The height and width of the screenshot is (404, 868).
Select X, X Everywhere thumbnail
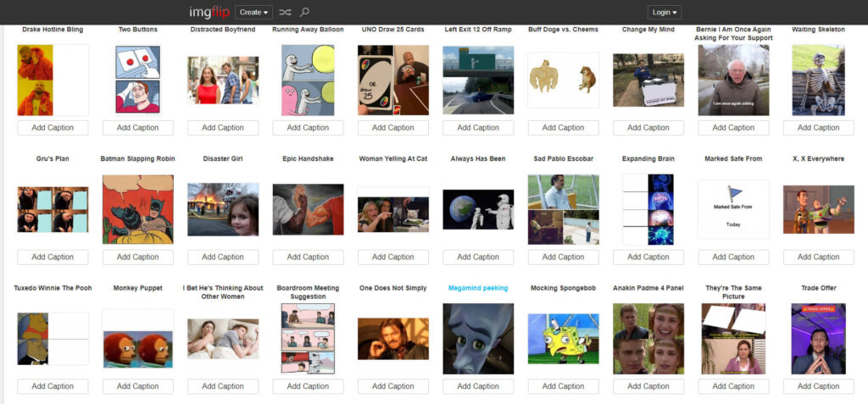(x=819, y=209)
